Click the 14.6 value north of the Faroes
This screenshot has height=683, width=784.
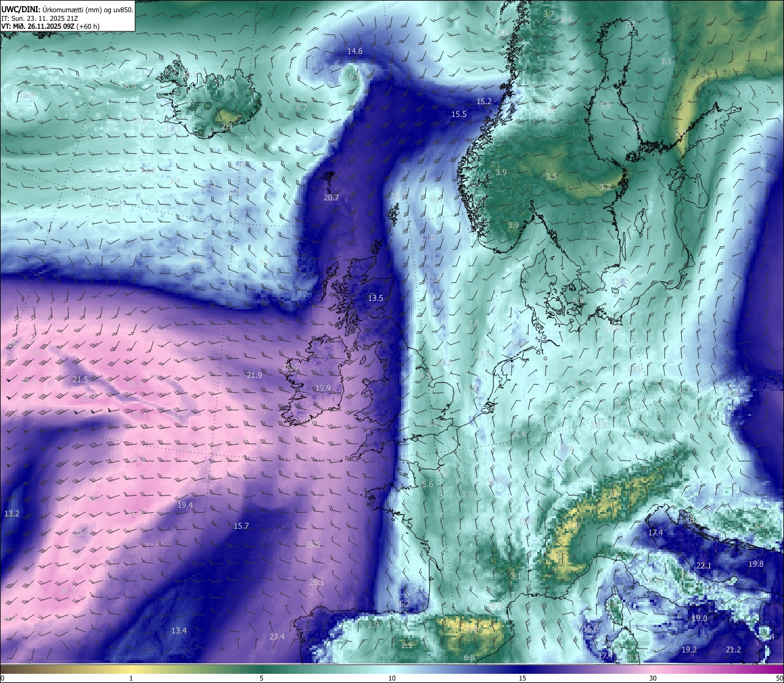point(355,51)
